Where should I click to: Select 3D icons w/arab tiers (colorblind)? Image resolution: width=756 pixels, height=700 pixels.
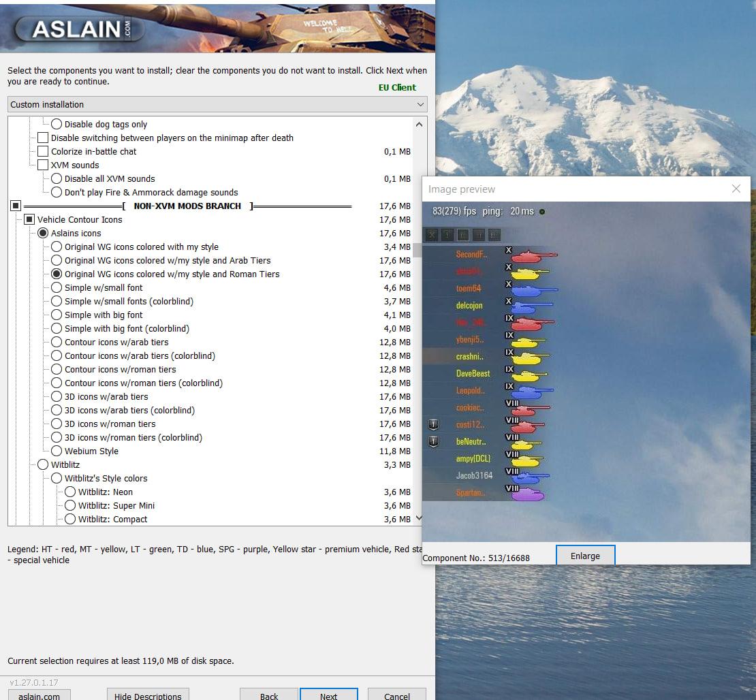tap(57, 410)
